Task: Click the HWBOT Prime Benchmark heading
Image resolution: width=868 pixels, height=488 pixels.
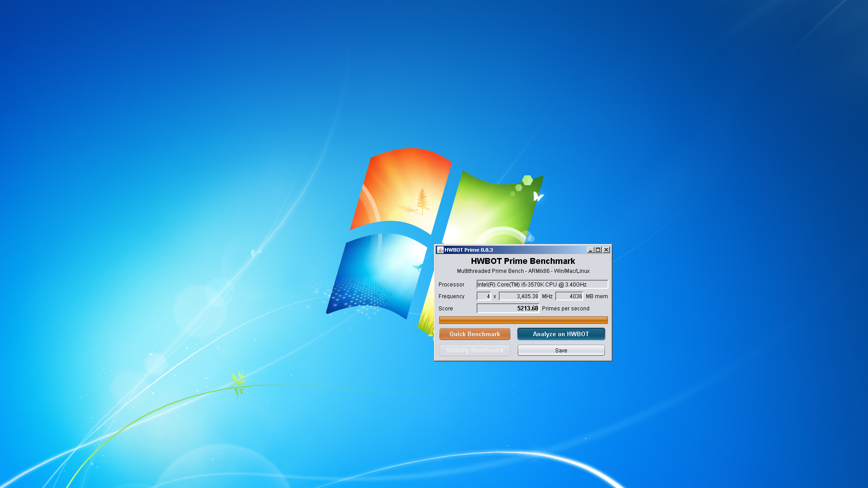Action: 523,261
